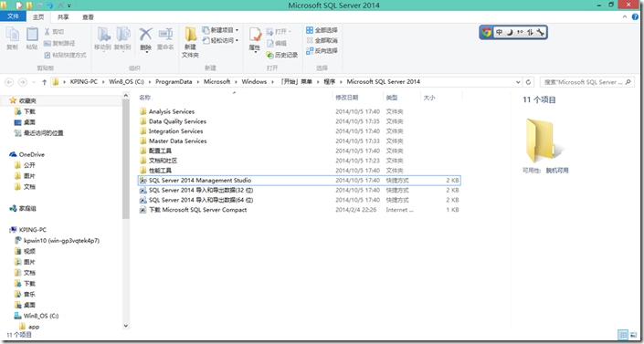Click the Chrome icon in floating IME bar

point(487,33)
